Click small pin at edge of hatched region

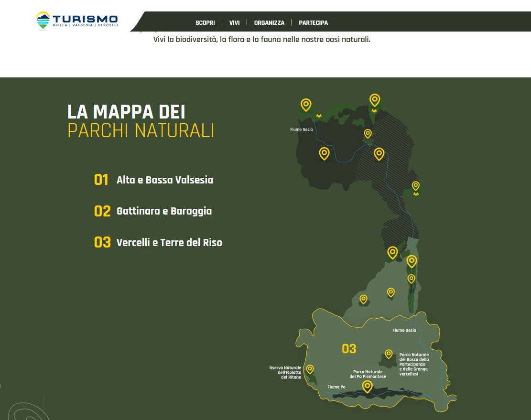[368, 133]
